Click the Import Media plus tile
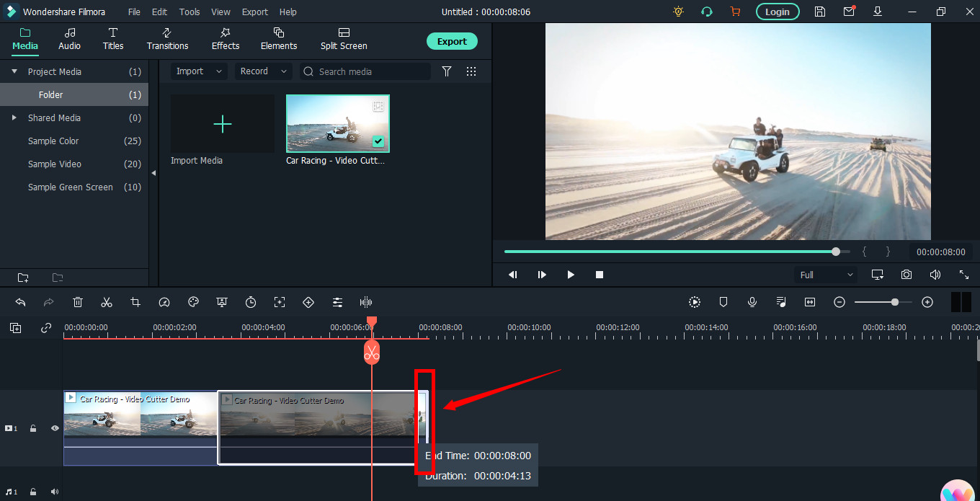 [223, 124]
